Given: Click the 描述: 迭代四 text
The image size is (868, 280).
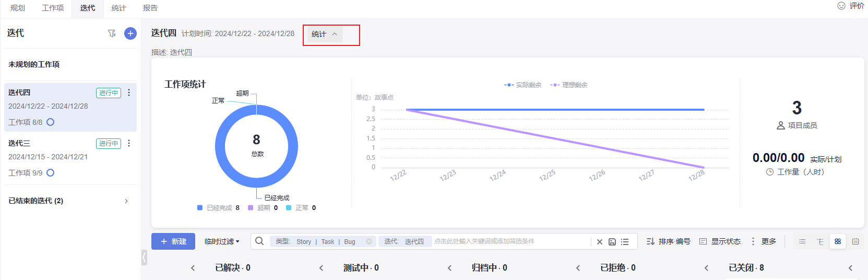Looking at the screenshot, I should pos(172,52).
